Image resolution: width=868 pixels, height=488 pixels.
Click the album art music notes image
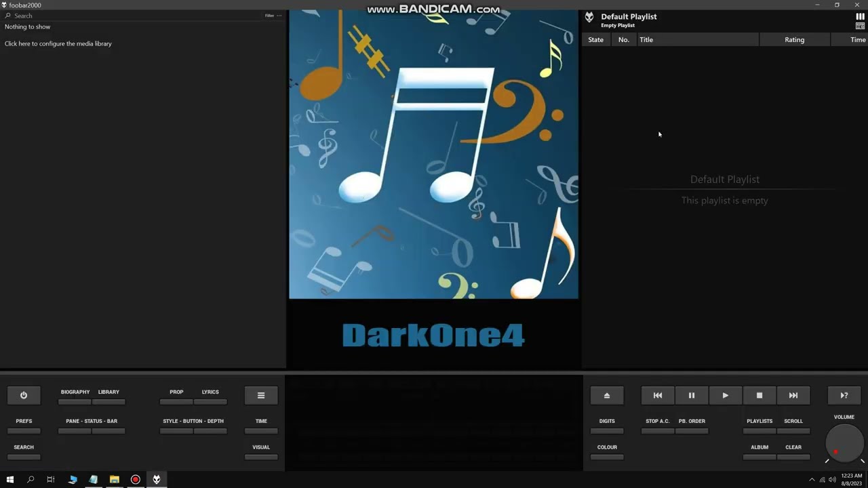(434, 155)
